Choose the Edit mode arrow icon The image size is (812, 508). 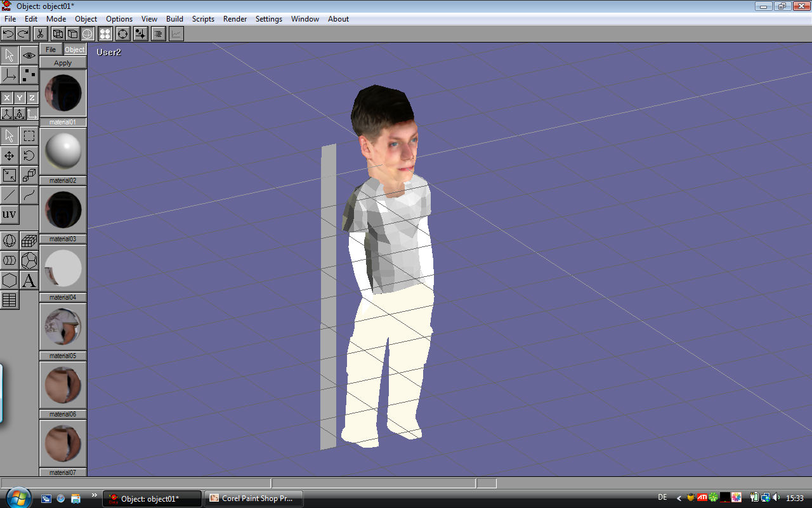click(x=10, y=56)
